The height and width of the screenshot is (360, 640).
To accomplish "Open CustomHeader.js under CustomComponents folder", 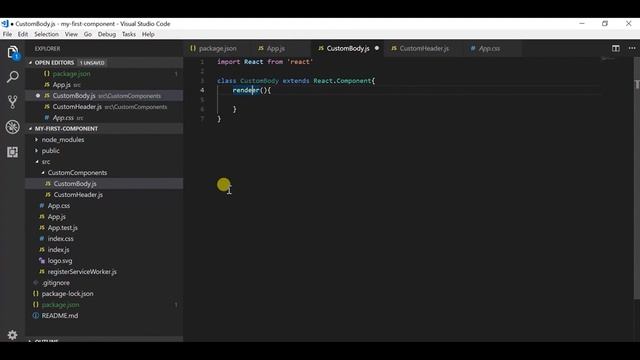I will pos(78,195).
